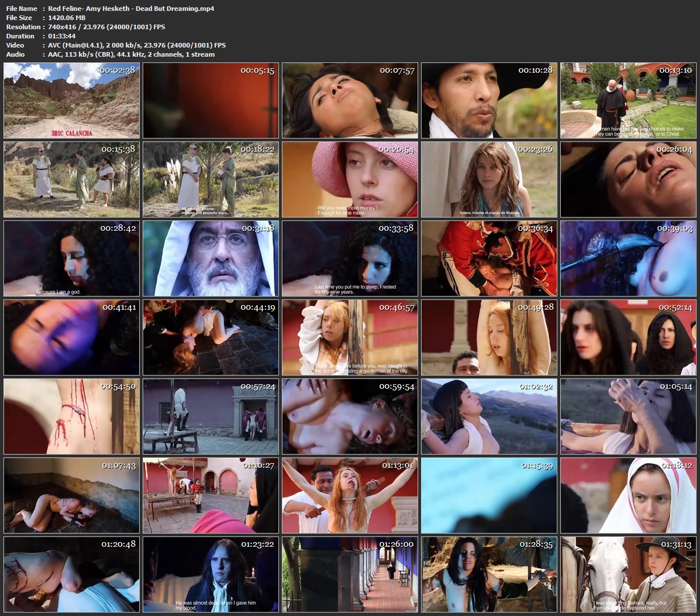Click the frame stamped 00:26:04
This screenshot has width=700, height=616.
pyautogui.click(x=628, y=180)
